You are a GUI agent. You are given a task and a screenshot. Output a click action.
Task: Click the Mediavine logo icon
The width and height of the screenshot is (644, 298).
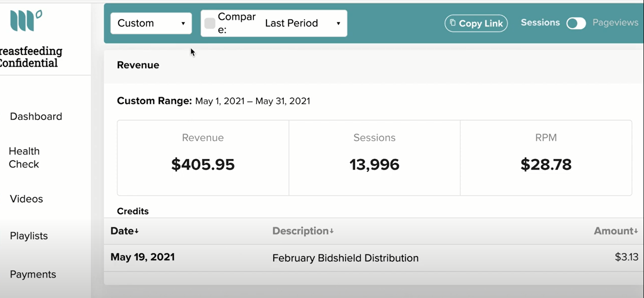(26, 20)
